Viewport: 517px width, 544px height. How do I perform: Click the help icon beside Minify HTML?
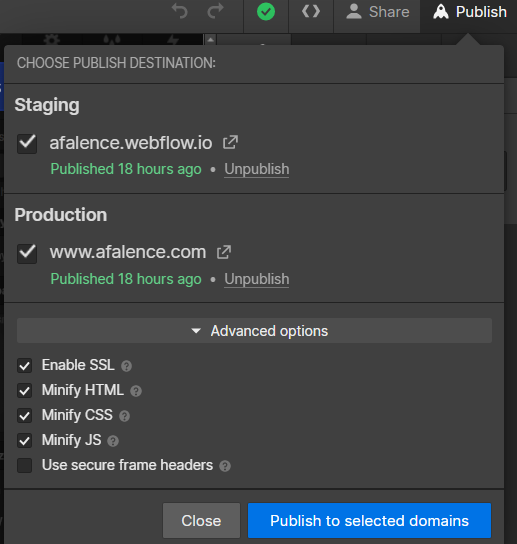(x=136, y=391)
